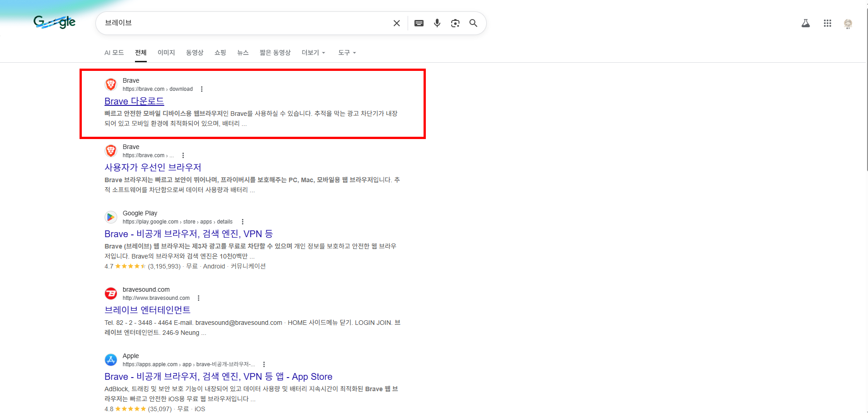Image resolution: width=868 pixels, height=413 pixels.
Task: Switch to 뉴스 tab
Action: click(x=243, y=53)
